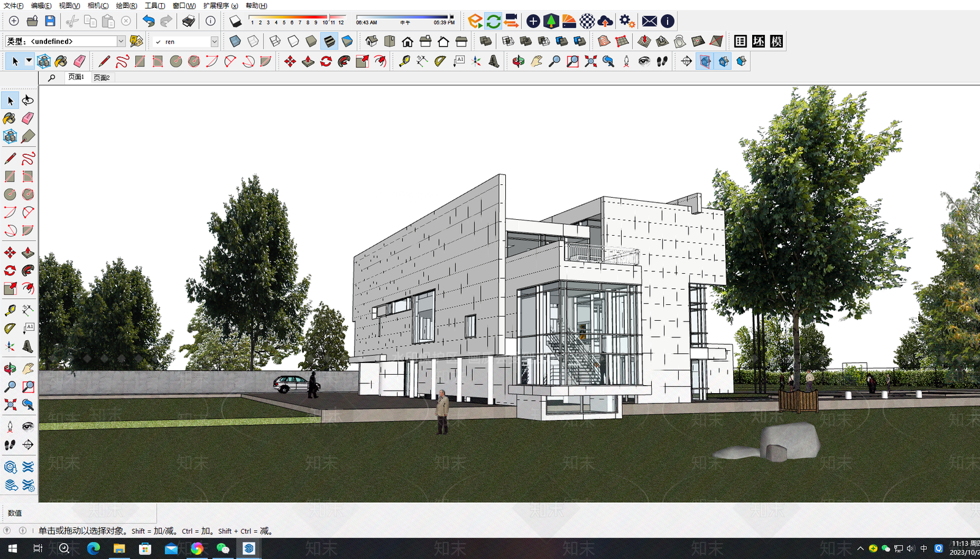Click the time-of-day shadow slider
The height and width of the screenshot is (559, 980).
click(404, 17)
